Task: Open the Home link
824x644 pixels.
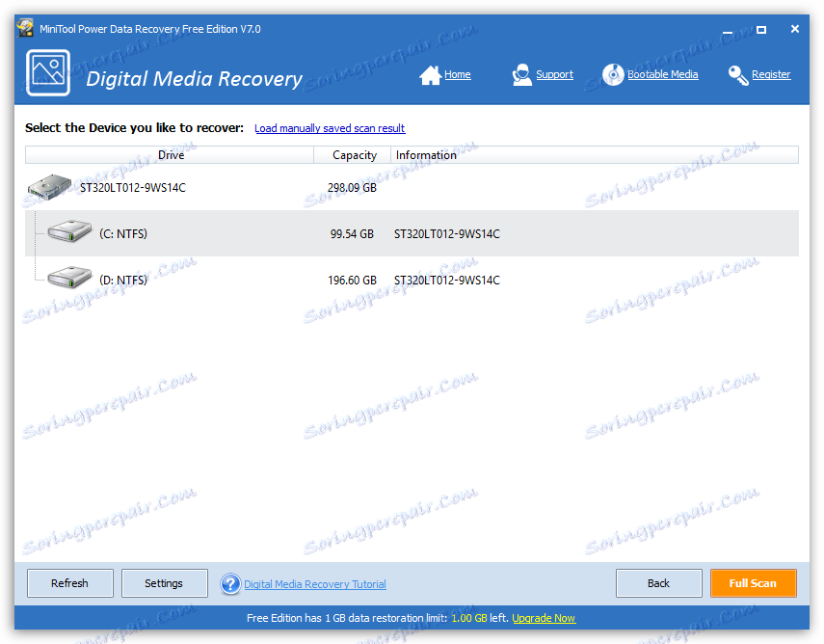Action: tap(457, 74)
